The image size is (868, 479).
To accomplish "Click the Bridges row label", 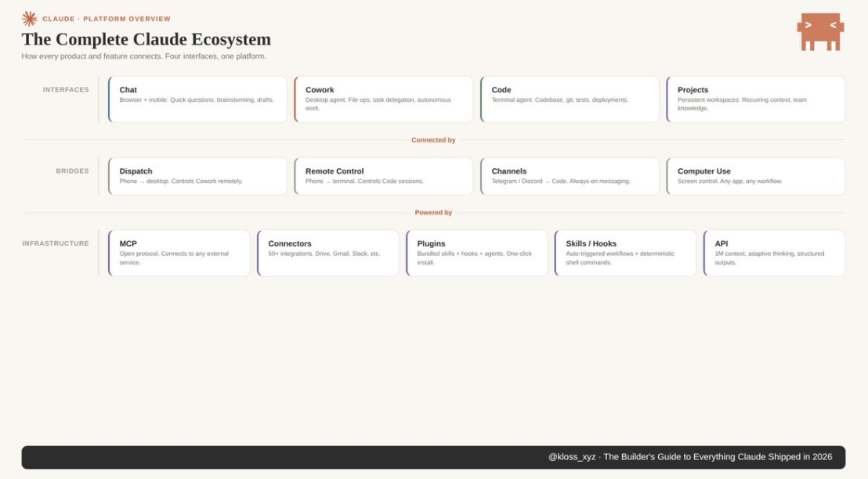I will [x=72, y=171].
